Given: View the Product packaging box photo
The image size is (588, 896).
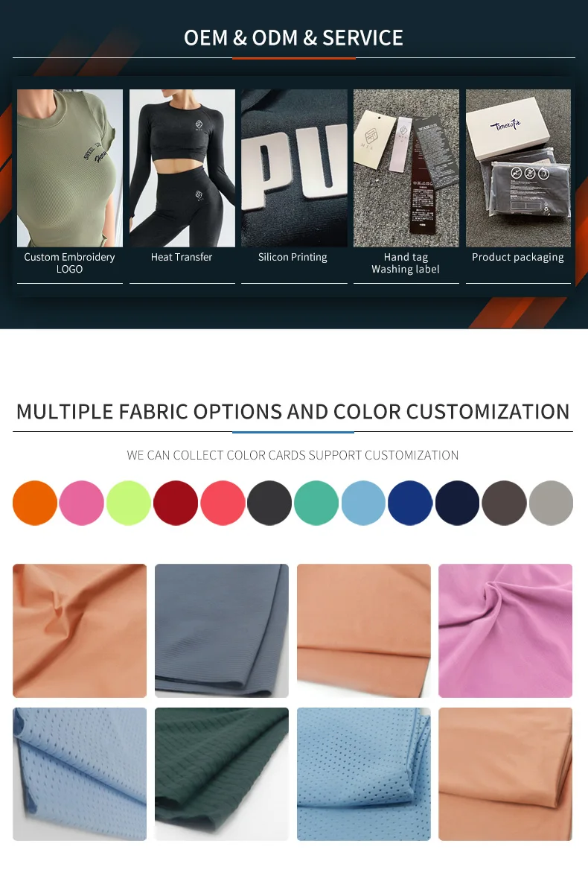Looking at the screenshot, I should click(x=518, y=168).
